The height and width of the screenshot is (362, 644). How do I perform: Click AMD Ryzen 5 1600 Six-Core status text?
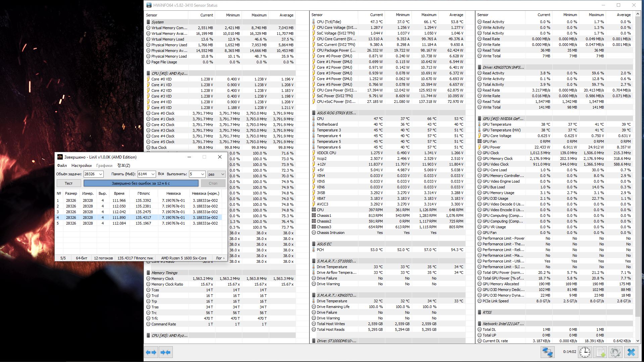184,258
